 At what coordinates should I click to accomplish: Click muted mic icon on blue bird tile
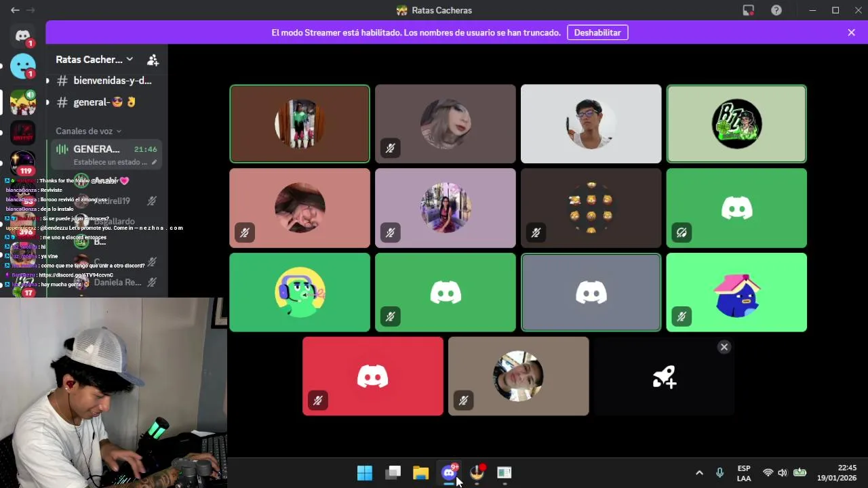[x=682, y=317]
